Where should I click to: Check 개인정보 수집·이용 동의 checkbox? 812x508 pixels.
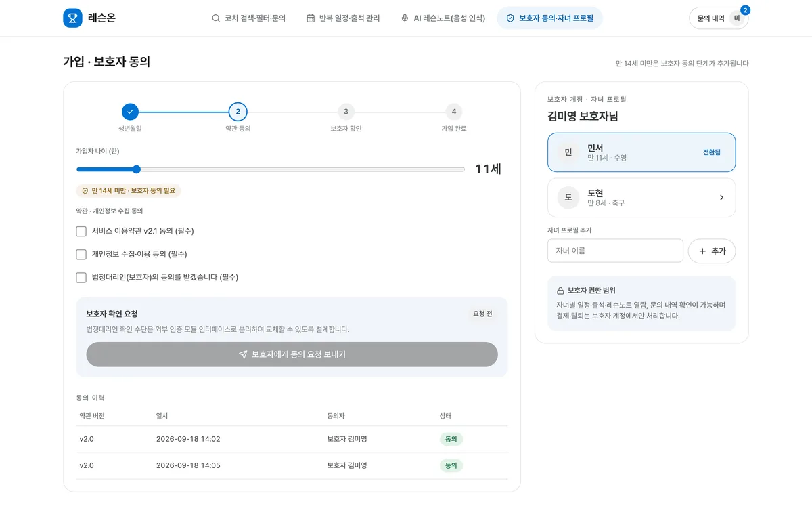(81, 255)
